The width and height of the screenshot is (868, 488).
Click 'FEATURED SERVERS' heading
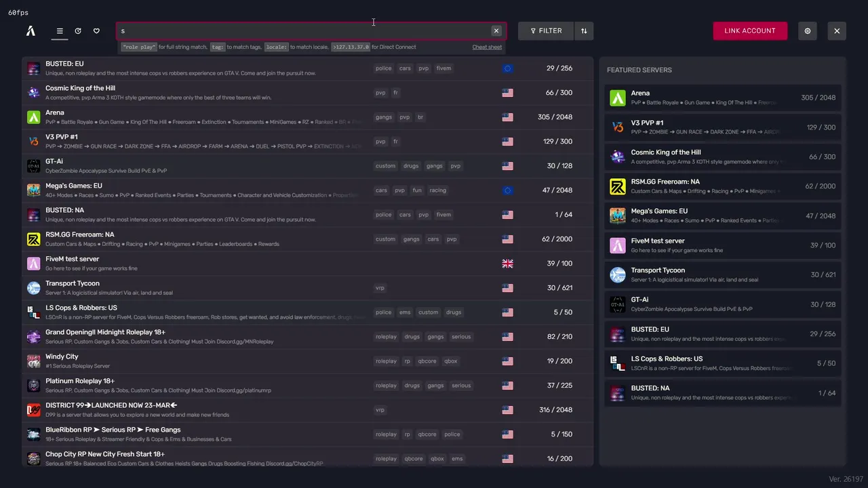pos(639,70)
